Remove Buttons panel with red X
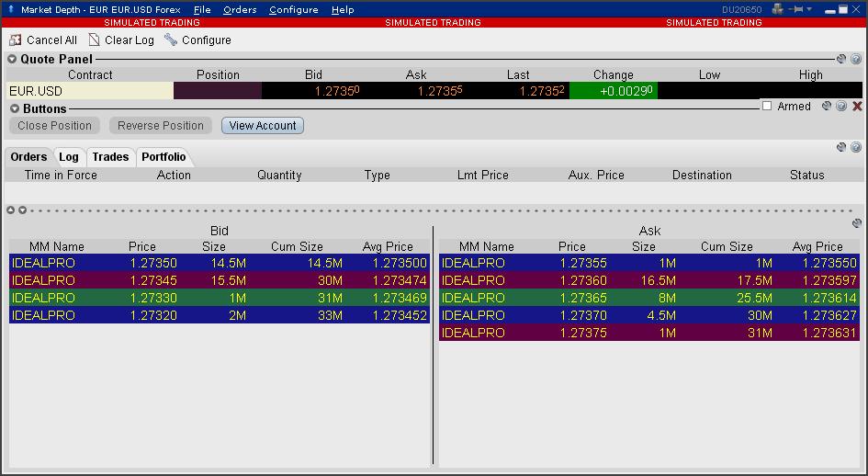868x476 pixels. coord(857,106)
